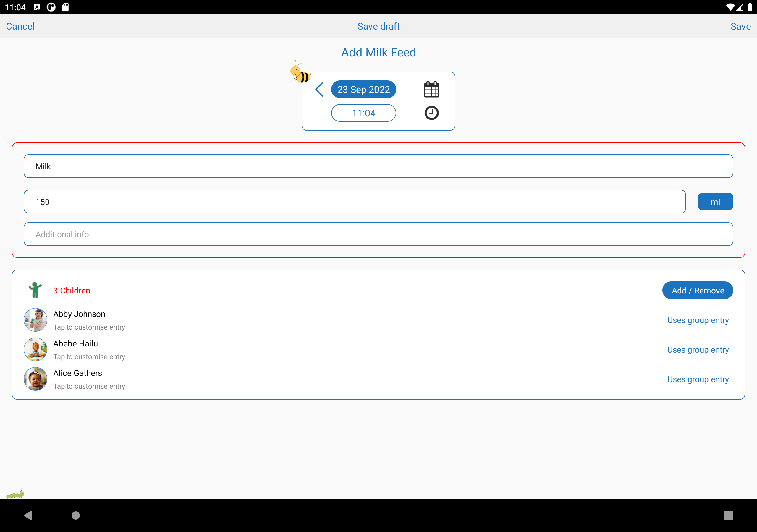Screen dimensions: 757x532
Task: Open the clock time picker icon
Action: pos(431,113)
